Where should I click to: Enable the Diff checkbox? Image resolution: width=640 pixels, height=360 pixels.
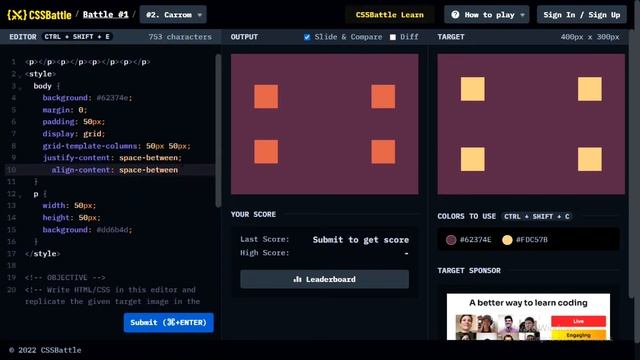393,37
